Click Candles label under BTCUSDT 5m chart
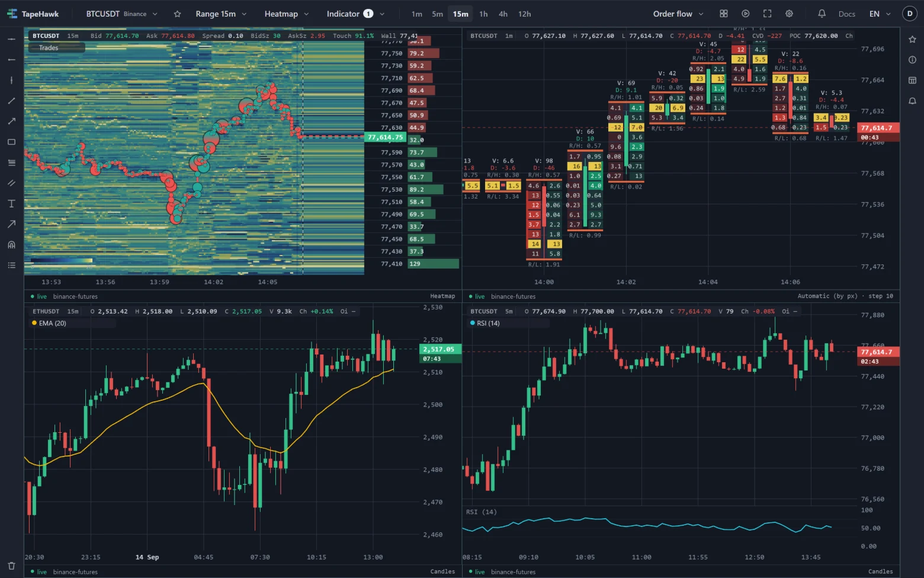Screen dimensions: 924x578 (881, 571)
